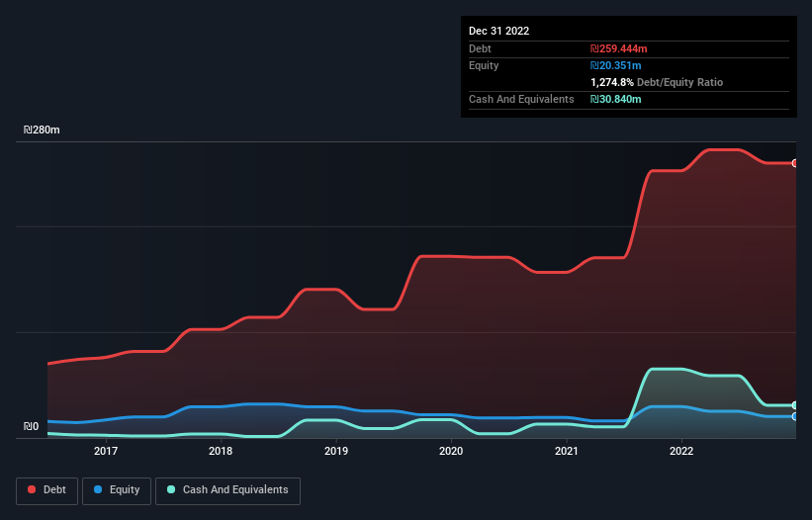Viewport: 812px width, 520px height.
Task: Click the ₪0 y-axis label
Action: (31, 426)
